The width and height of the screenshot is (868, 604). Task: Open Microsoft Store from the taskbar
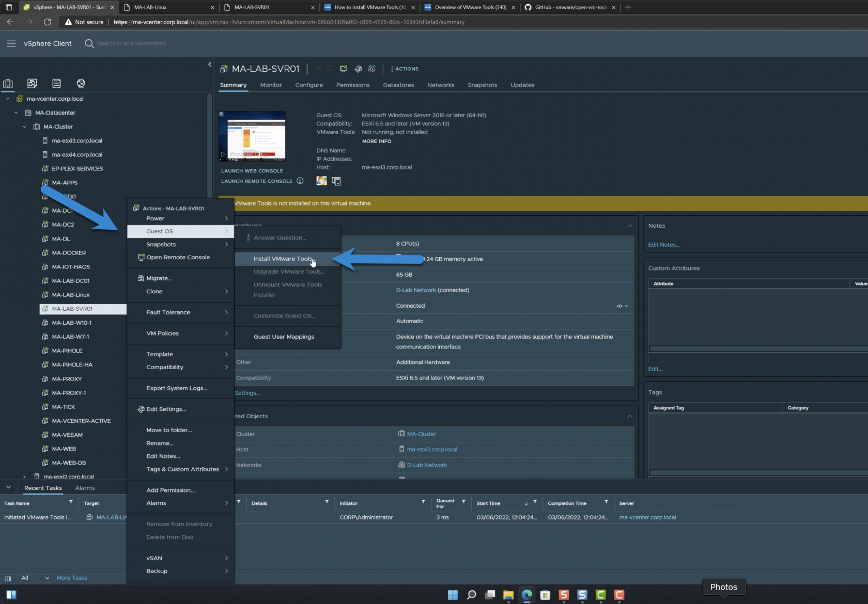(545, 595)
